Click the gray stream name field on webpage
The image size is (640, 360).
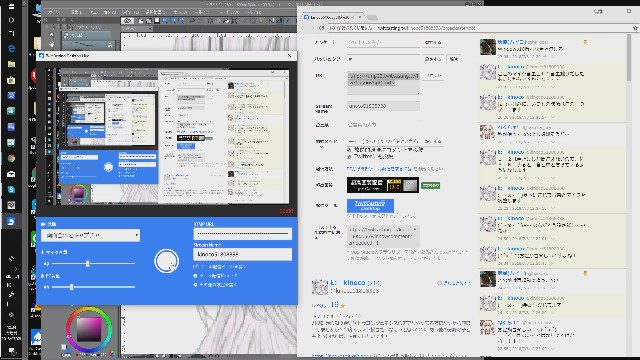pos(383,106)
